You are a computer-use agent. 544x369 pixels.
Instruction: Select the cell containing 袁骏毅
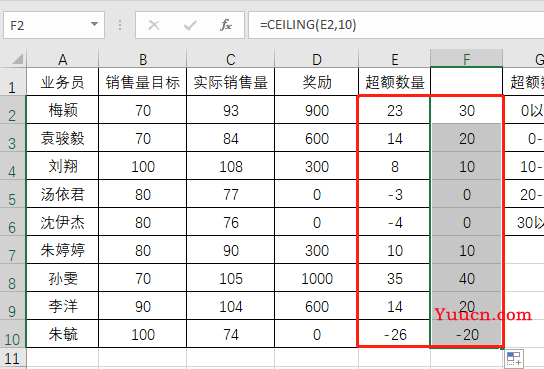point(62,138)
